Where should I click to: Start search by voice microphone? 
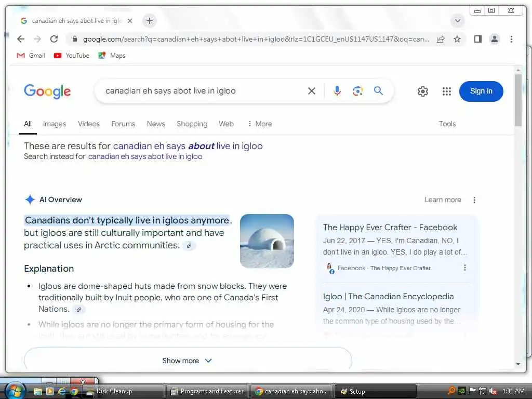coord(337,91)
